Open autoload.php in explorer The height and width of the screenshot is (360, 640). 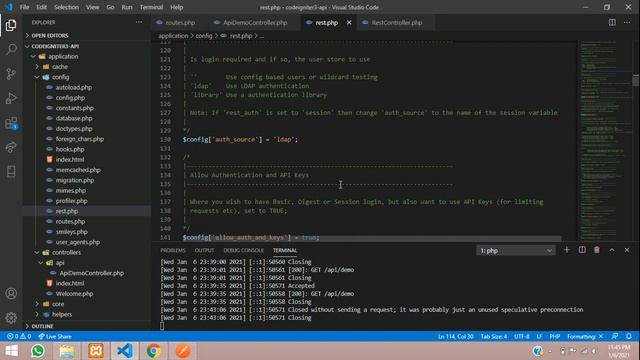(74, 87)
